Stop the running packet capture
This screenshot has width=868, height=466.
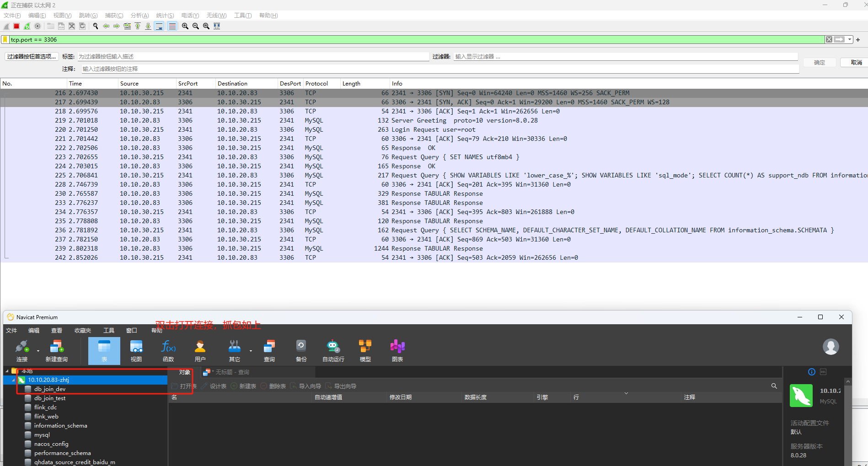(x=16, y=26)
